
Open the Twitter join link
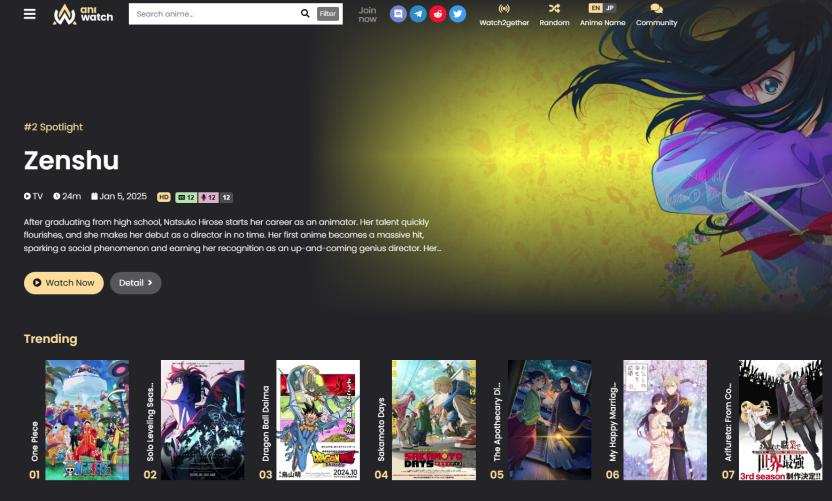click(x=458, y=14)
